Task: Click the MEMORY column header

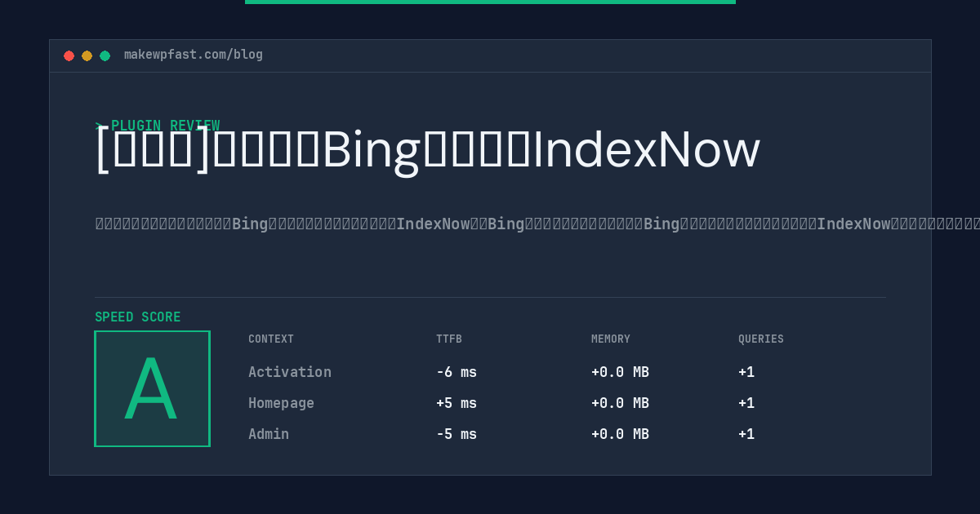Action: coord(611,339)
